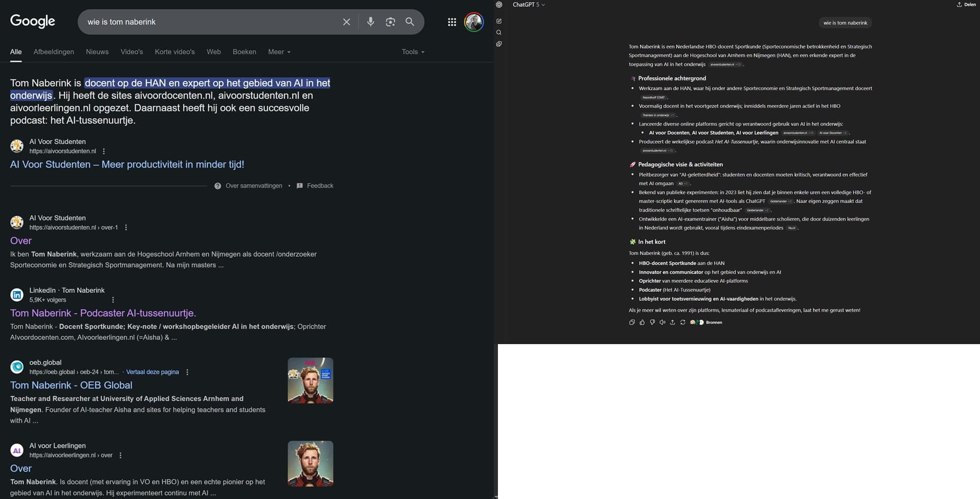Click the Google logo
Image resolution: width=980 pixels, height=499 pixels.
[x=33, y=21]
